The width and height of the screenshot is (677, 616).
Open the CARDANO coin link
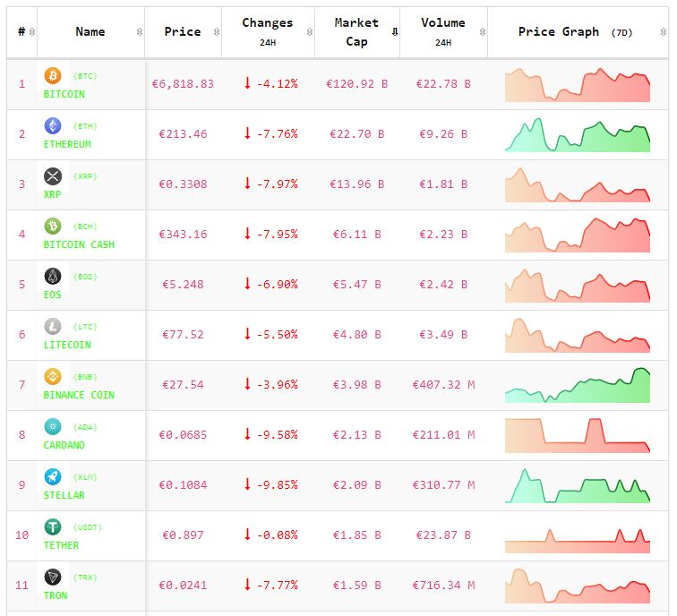point(64,445)
